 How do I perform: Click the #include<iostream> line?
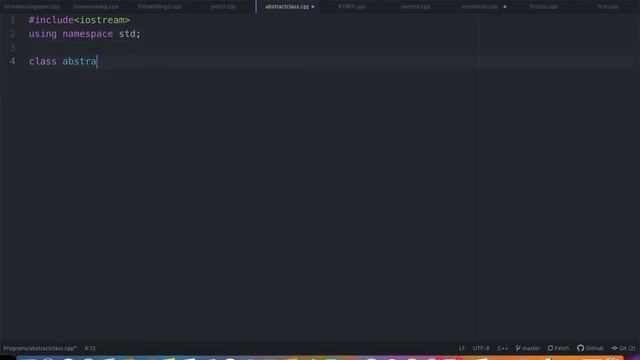(x=79, y=20)
